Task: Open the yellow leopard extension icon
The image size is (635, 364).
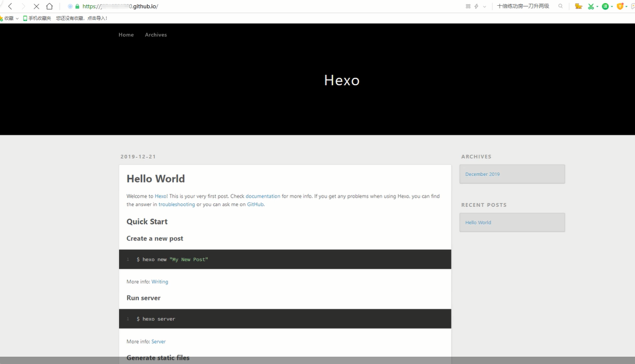Action: 578,6
